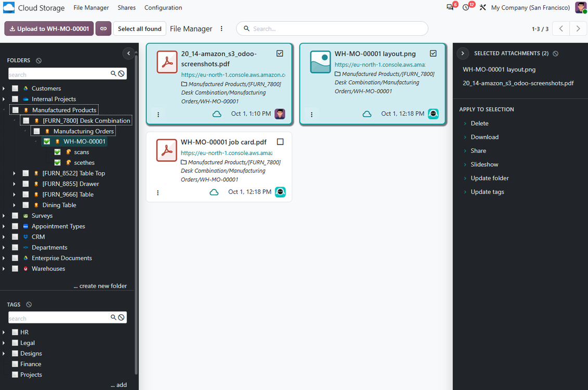Click add tag link
Image resolution: width=588 pixels, height=390 pixels.
pos(119,385)
